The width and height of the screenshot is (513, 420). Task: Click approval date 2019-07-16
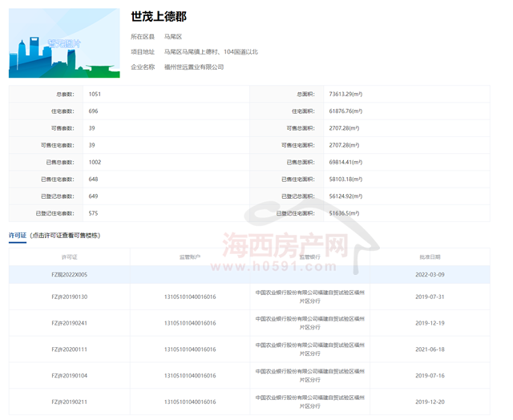tap(430, 375)
